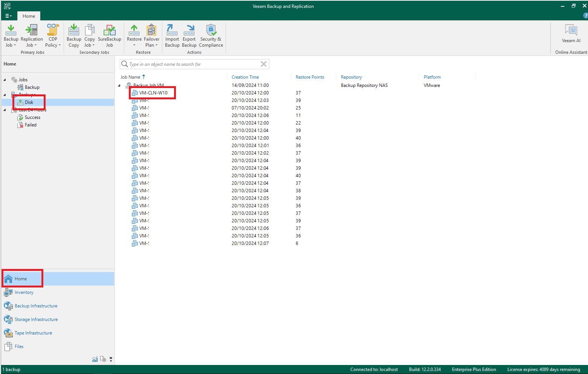Open the Backup Job ribbon button

click(x=11, y=35)
